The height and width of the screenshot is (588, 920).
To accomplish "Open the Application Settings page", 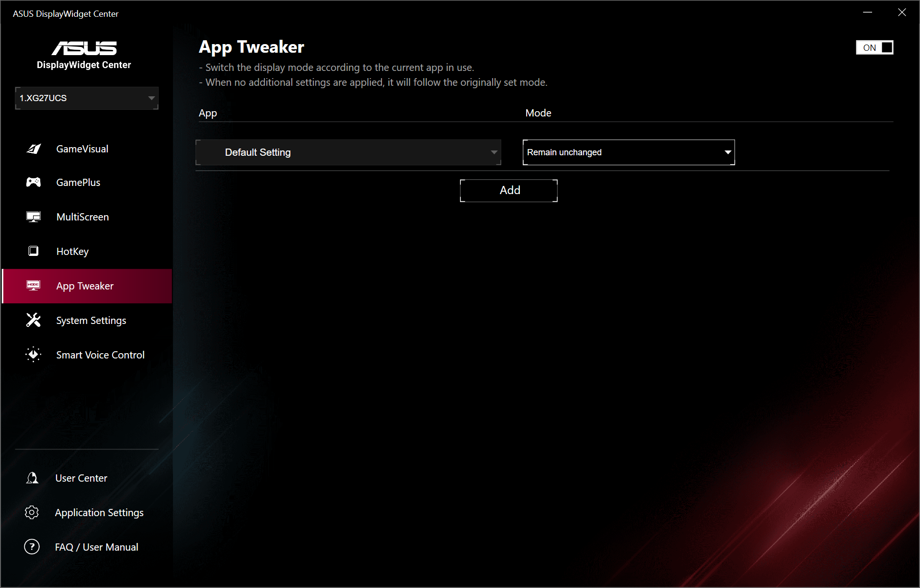I will coord(99,513).
